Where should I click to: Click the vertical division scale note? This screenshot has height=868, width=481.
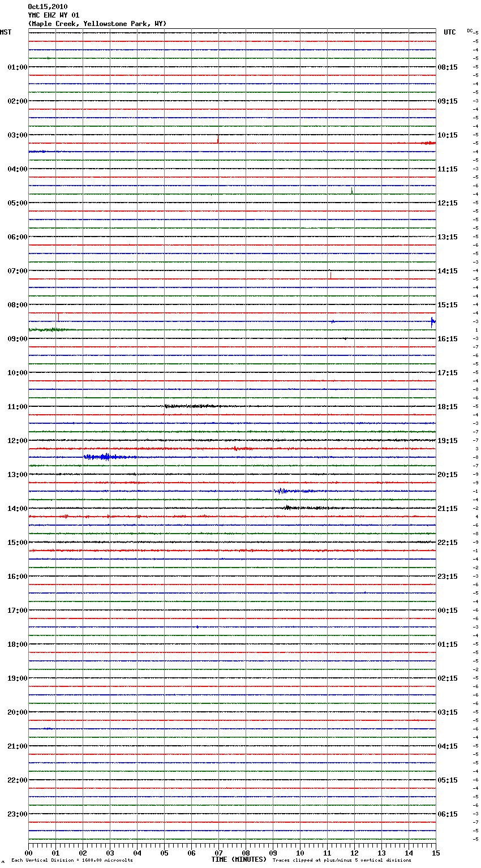pyautogui.click(x=72, y=860)
